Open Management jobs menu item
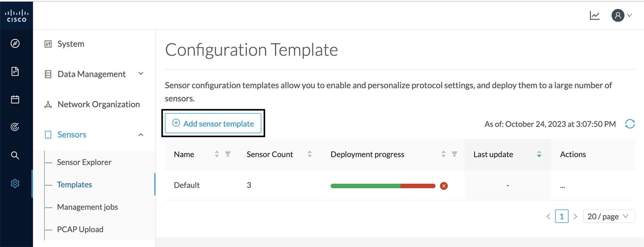Image resolution: width=644 pixels, height=247 pixels. point(87,207)
